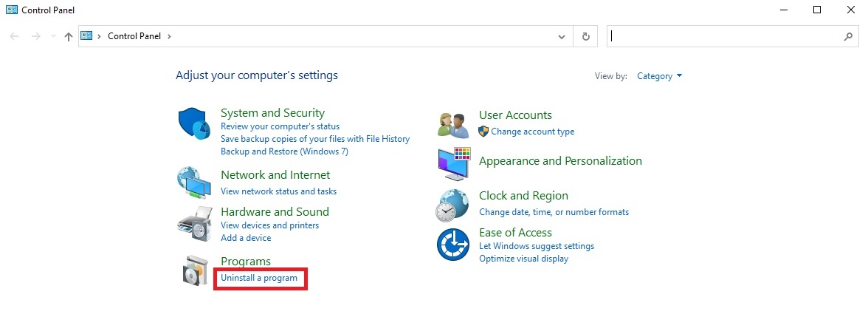Click the Ease of Access icon
868x317 pixels.
point(453,244)
